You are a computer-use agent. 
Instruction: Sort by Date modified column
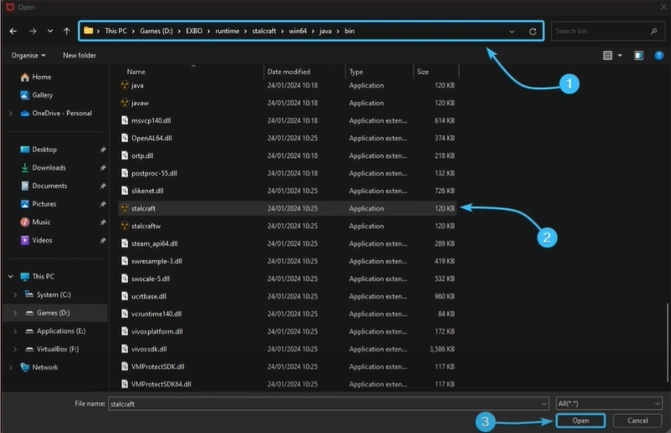pos(289,72)
